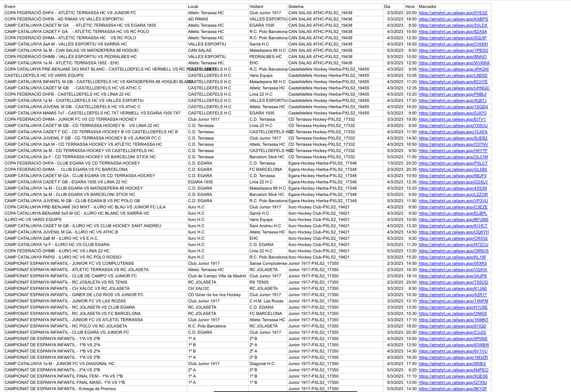The image size is (571, 392).
Task: Open link ending 63W8W
Action: tap(454, 345)
